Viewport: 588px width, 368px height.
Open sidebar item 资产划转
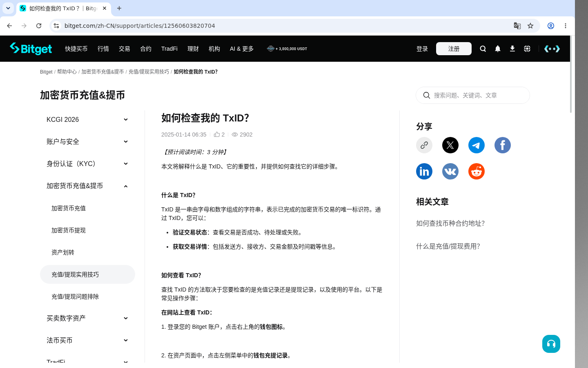tap(63, 252)
